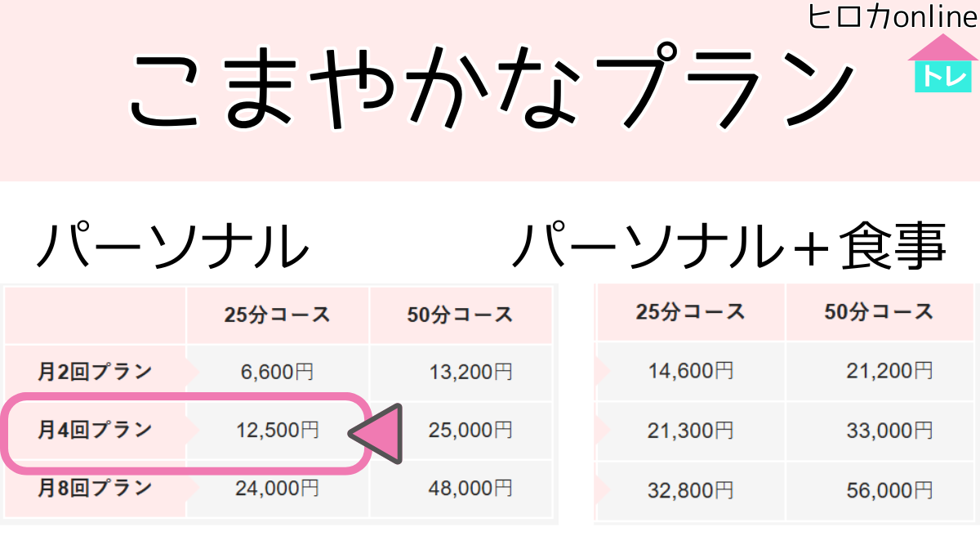This screenshot has height=536, width=980.
Task: Click the こまやかなプラン title heading
Action: [490, 90]
